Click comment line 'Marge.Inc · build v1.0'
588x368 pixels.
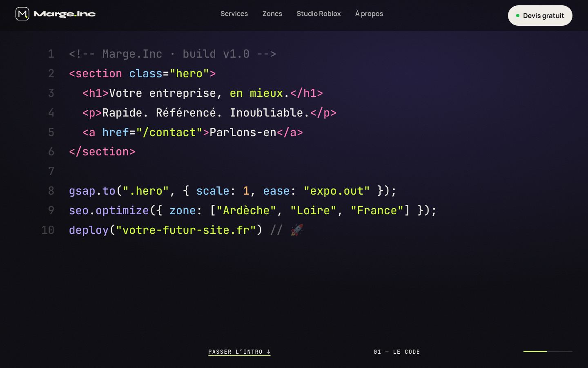(x=173, y=54)
